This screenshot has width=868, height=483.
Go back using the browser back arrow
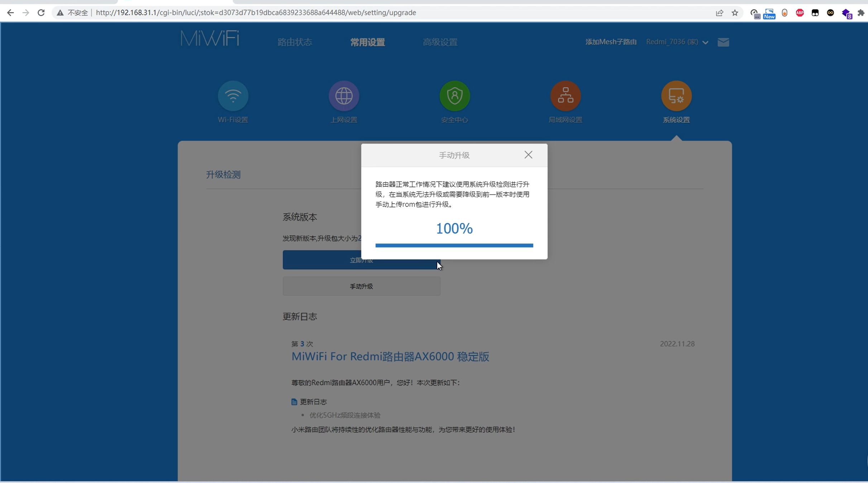click(x=10, y=13)
